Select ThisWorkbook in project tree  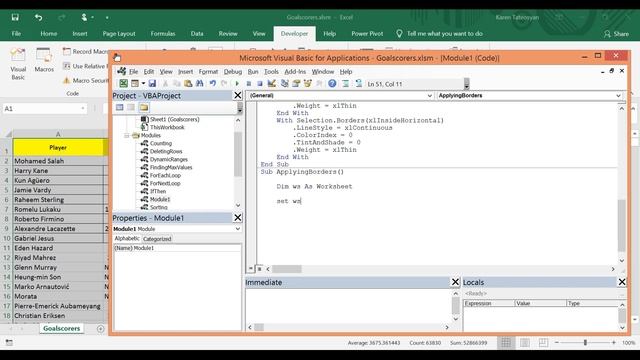(x=167, y=127)
